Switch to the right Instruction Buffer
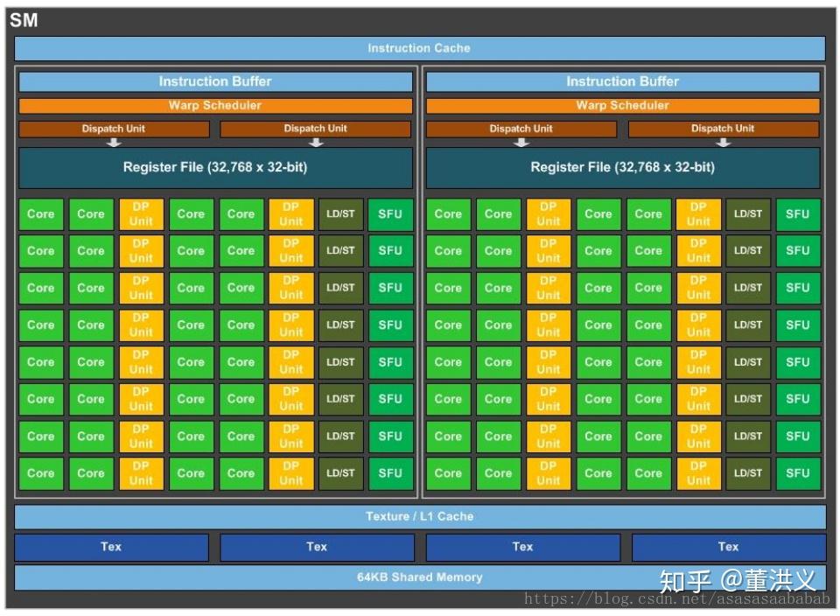Image resolution: width=840 pixels, height=616 pixels. pyautogui.click(x=622, y=81)
